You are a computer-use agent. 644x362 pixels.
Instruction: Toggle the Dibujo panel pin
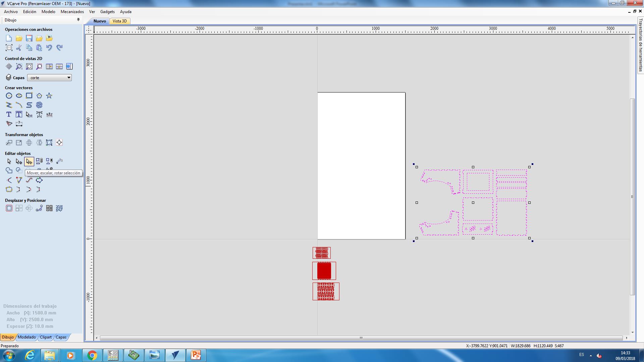pyautogui.click(x=78, y=20)
